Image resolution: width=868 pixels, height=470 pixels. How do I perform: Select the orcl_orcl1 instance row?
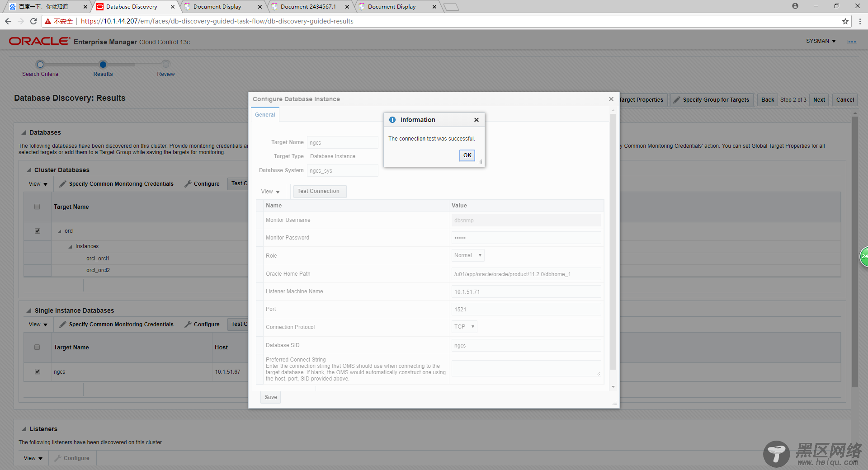point(98,258)
